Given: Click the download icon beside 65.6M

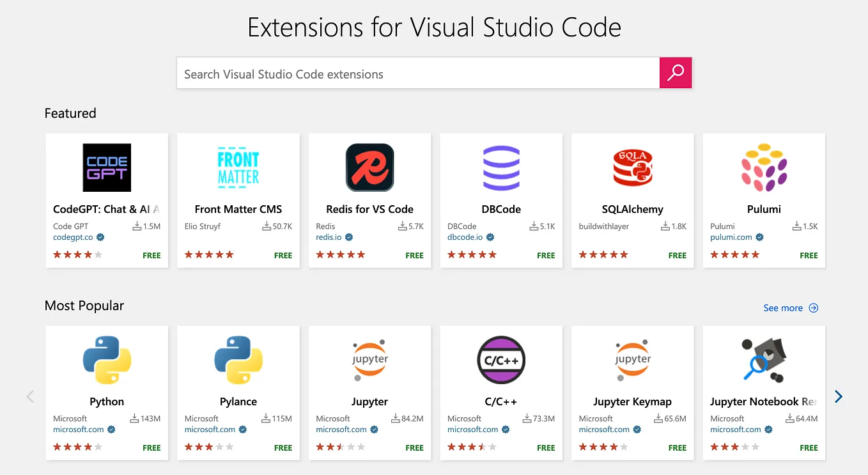Looking at the screenshot, I should click(658, 418).
